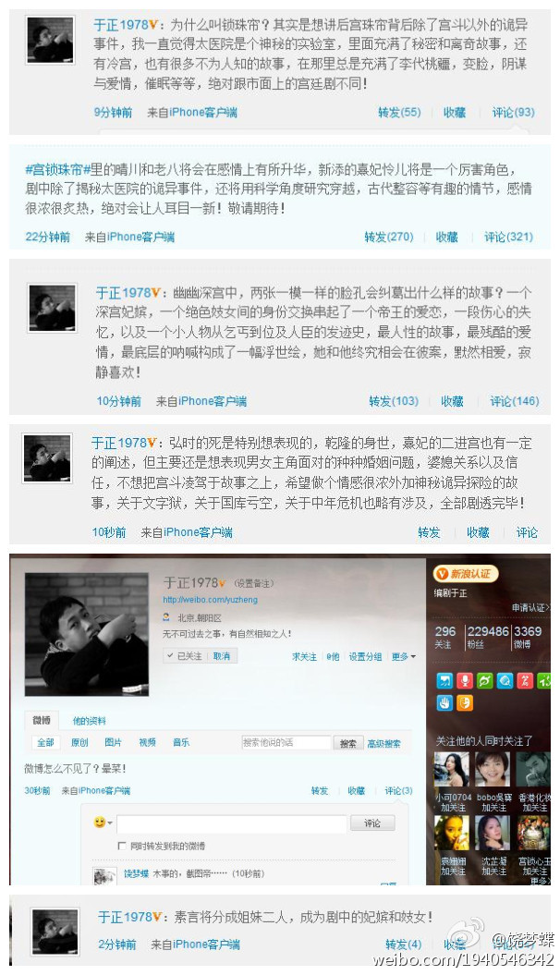Click the light-blue magnifier badge icon
Image resolution: width=560 pixels, height=975 pixels.
pyautogui.click(x=505, y=680)
